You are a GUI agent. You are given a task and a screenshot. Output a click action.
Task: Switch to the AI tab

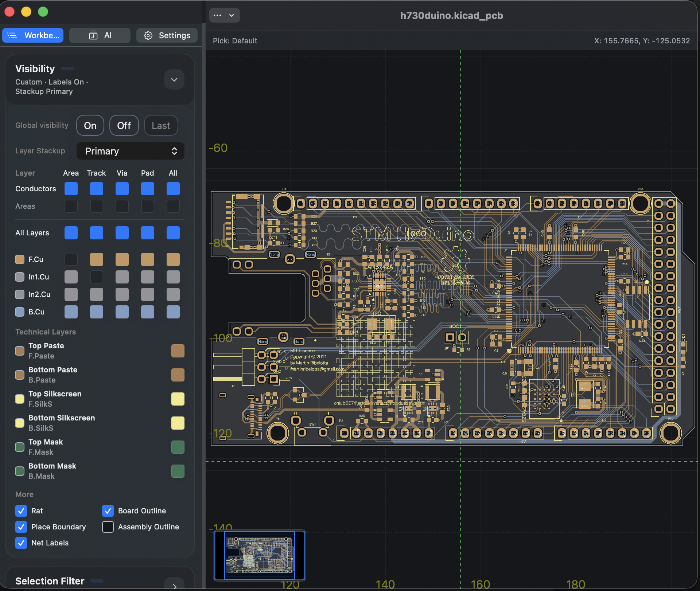tap(100, 35)
